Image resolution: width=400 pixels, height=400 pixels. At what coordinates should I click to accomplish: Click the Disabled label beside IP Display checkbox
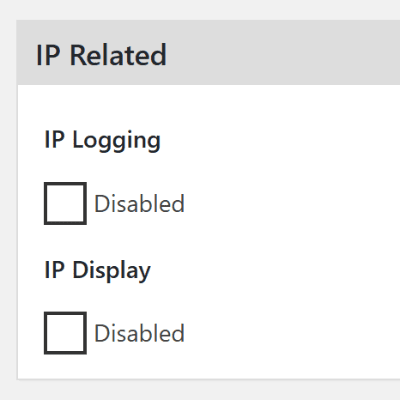[139, 333]
